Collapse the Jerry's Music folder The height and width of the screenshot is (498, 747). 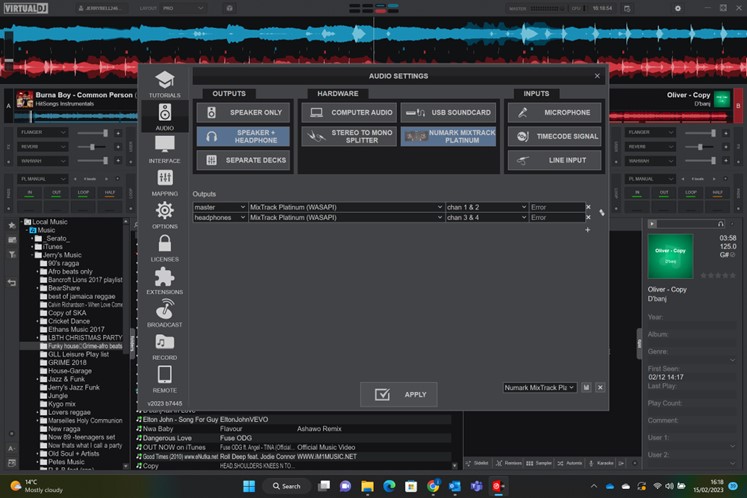(33, 255)
